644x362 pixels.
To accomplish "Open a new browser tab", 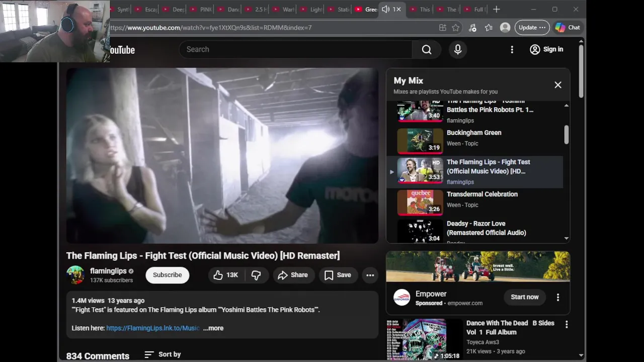I will (497, 10).
